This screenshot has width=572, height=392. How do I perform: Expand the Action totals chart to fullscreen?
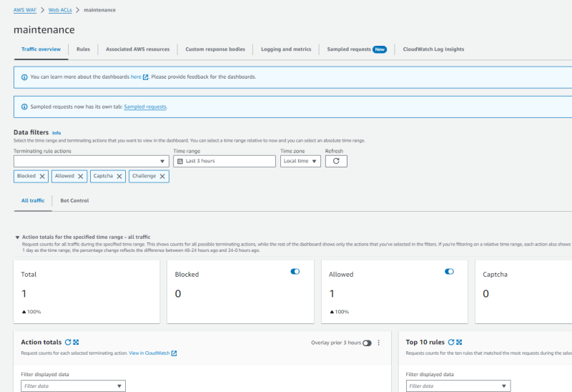76,343
